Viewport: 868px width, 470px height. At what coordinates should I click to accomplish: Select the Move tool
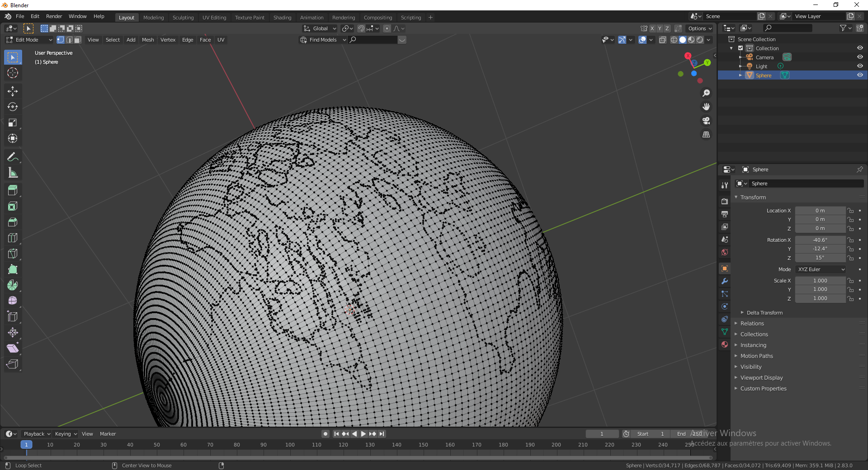tap(13, 91)
